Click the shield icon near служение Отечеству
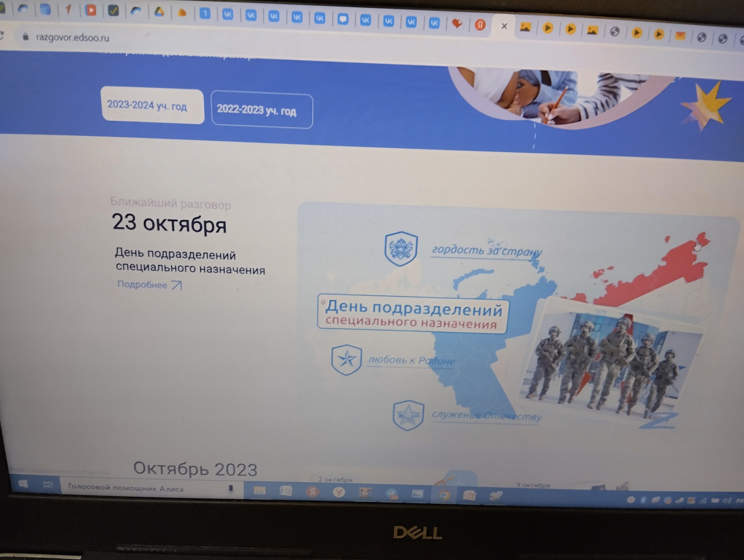Screen dimensions: 744x560 [x=408, y=415]
